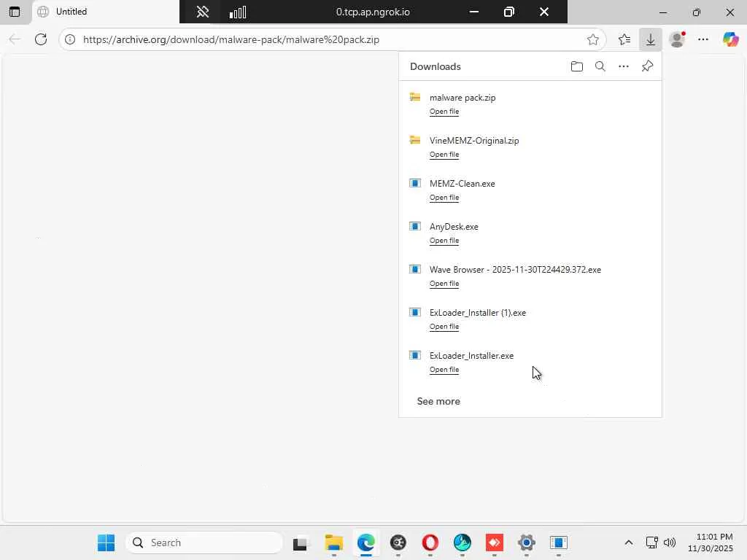
Task: Open more options in Downloads panel
Action: tap(624, 66)
